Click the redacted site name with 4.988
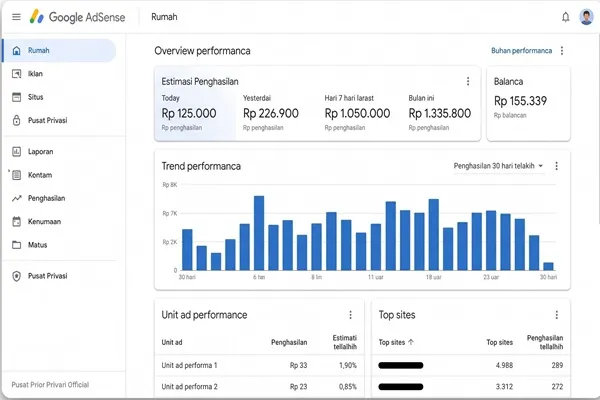Image resolution: width=600 pixels, height=400 pixels. tap(401, 366)
